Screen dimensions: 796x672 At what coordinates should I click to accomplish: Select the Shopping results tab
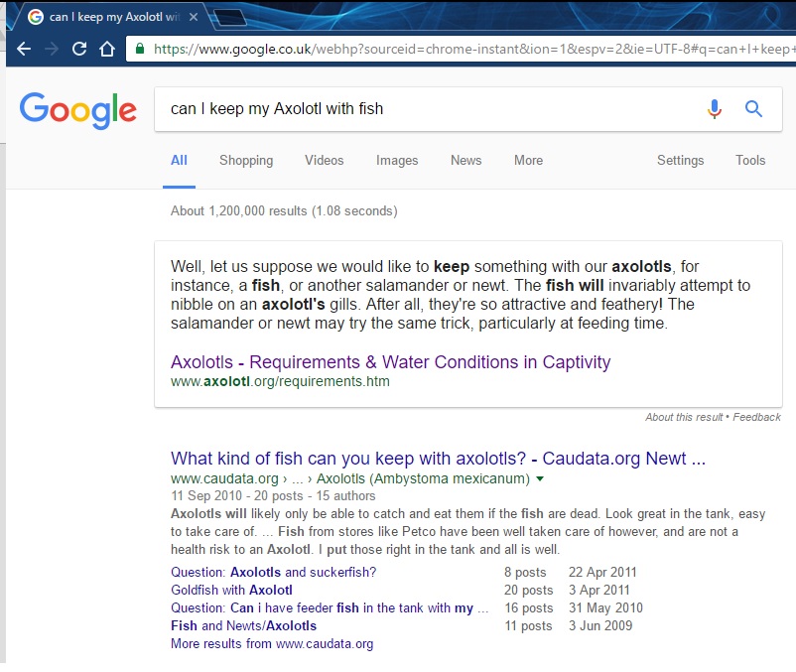(x=246, y=161)
